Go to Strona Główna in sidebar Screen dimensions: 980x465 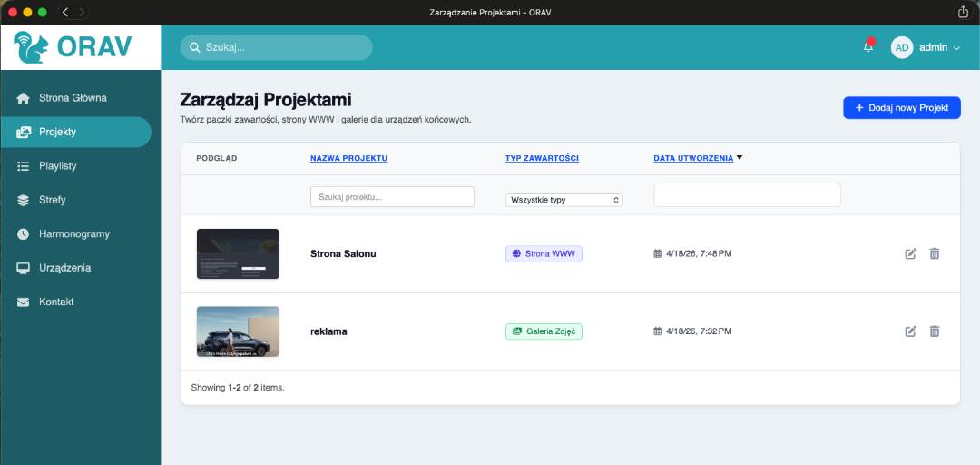[x=75, y=98]
